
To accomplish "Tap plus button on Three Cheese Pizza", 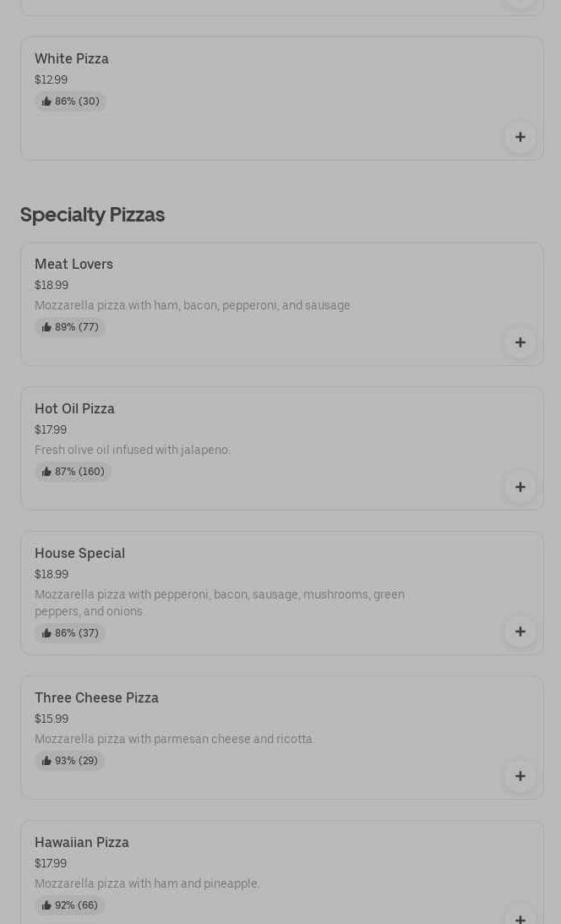I will pos(520,776).
